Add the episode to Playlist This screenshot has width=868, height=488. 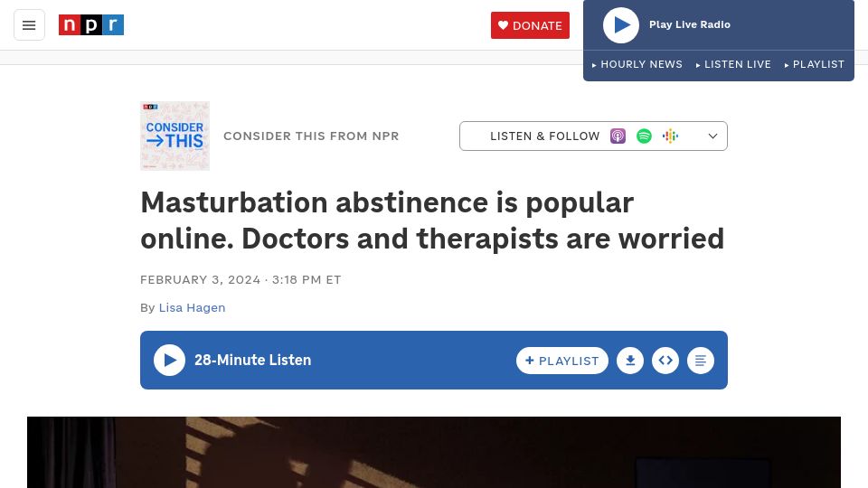tap(561, 361)
